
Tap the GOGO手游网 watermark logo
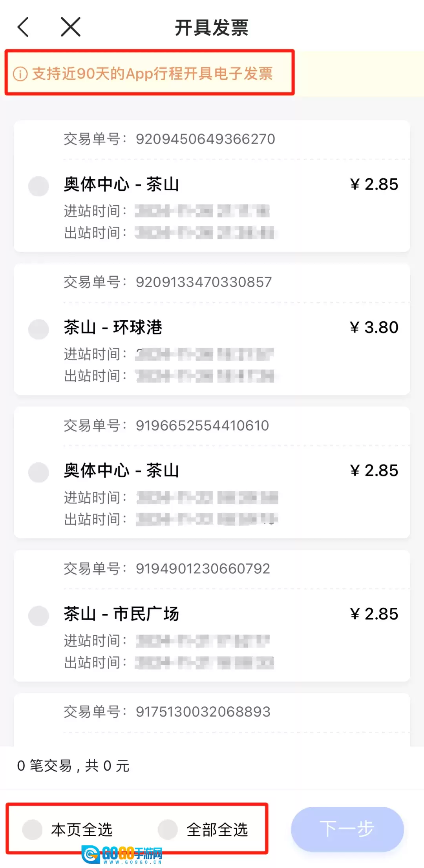(122, 855)
